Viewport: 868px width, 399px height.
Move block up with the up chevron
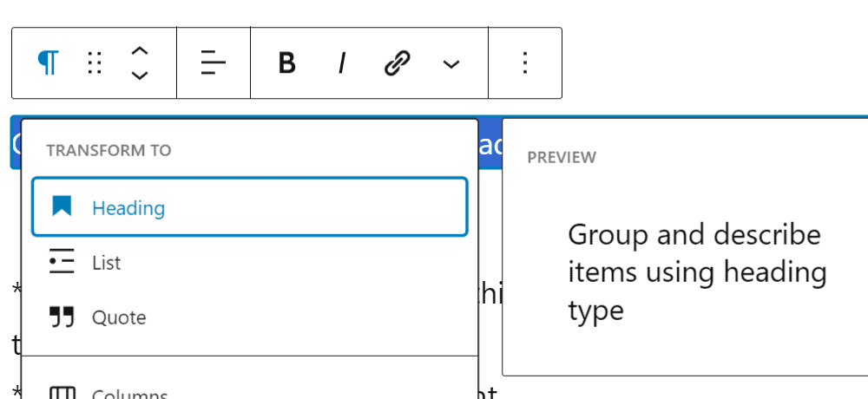[139, 51]
